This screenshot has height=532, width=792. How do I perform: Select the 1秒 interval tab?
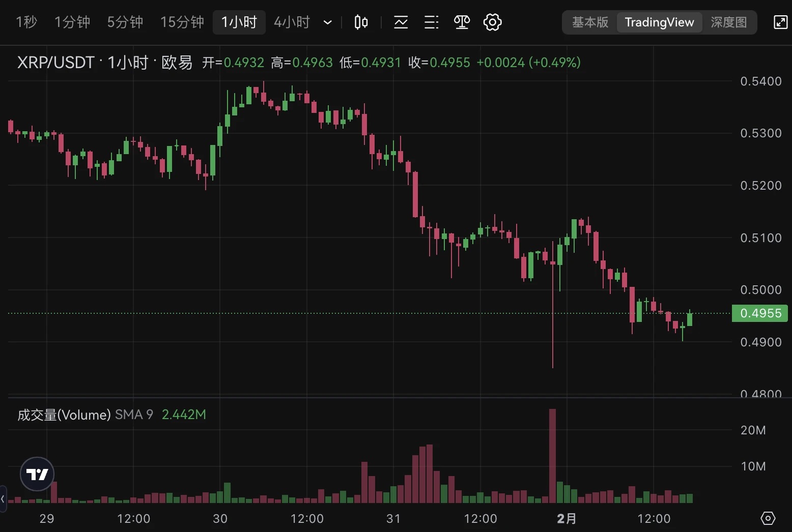pos(26,22)
